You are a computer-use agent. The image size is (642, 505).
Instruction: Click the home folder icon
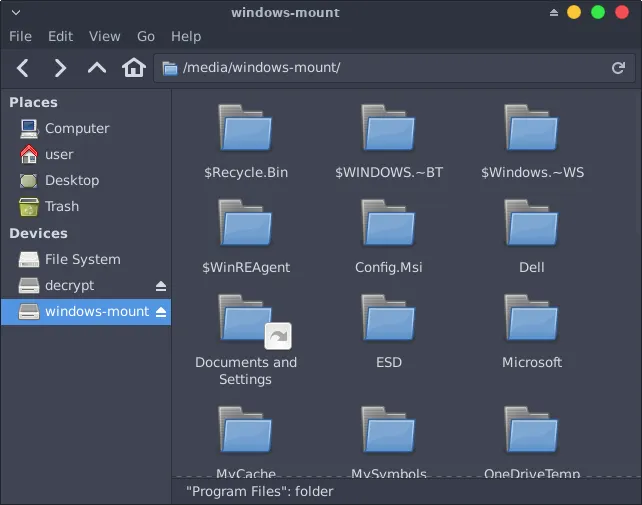click(x=133, y=68)
